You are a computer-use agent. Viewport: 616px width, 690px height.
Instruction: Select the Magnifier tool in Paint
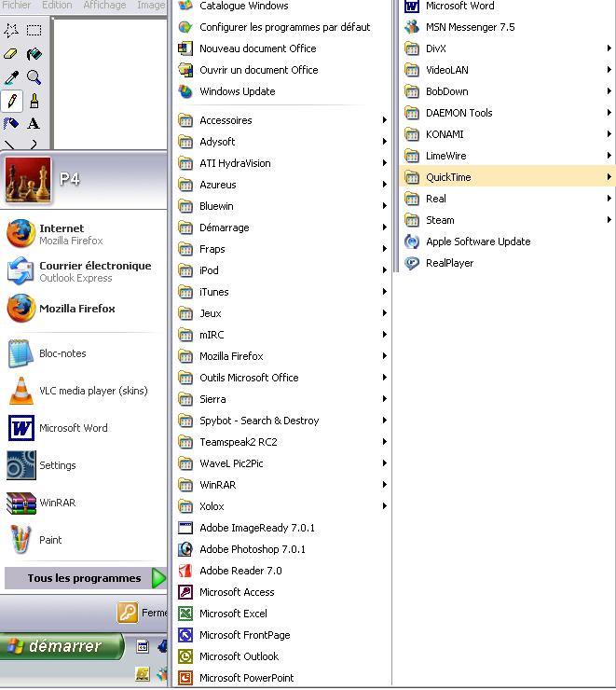coord(34,77)
